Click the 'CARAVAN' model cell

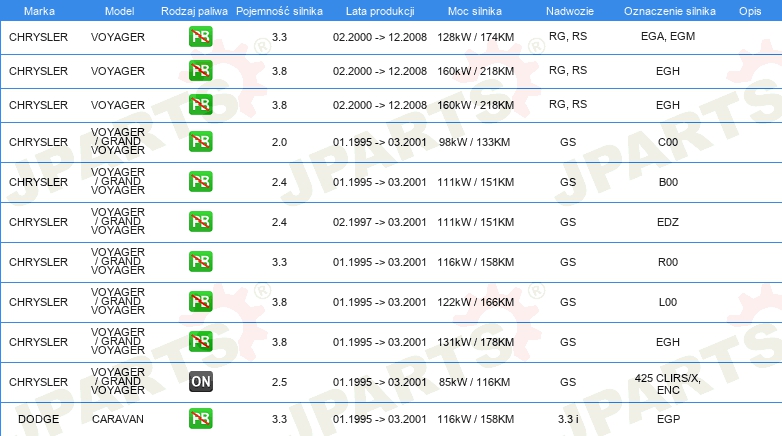pos(118,419)
